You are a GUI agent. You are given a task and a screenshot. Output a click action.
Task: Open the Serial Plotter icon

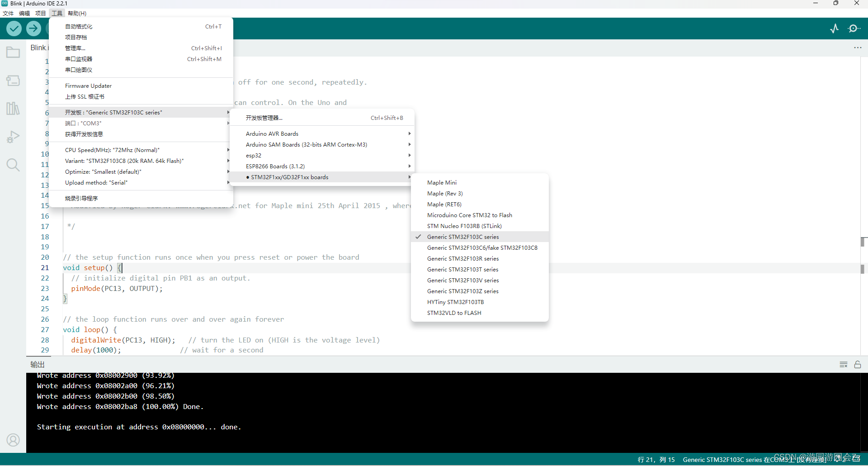pos(835,29)
